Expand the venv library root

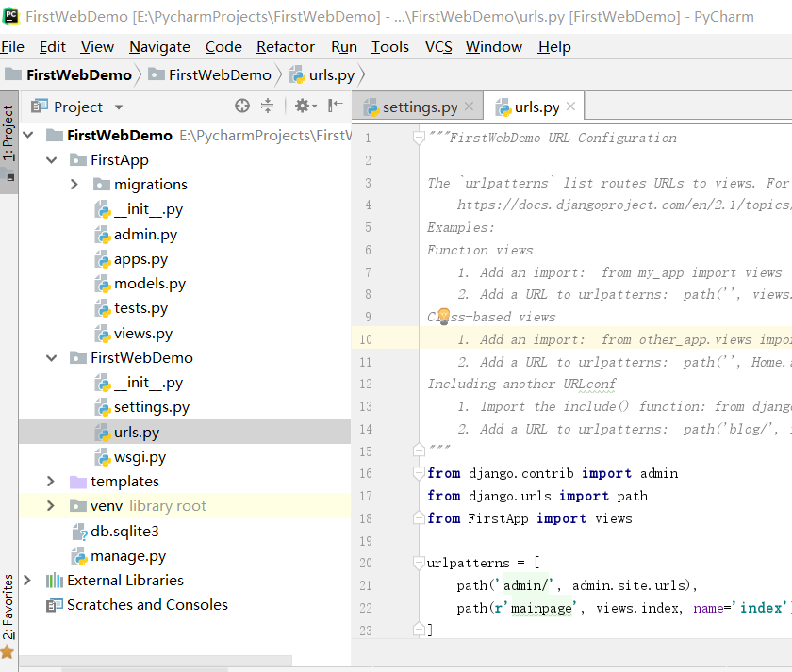(x=51, y=506)
